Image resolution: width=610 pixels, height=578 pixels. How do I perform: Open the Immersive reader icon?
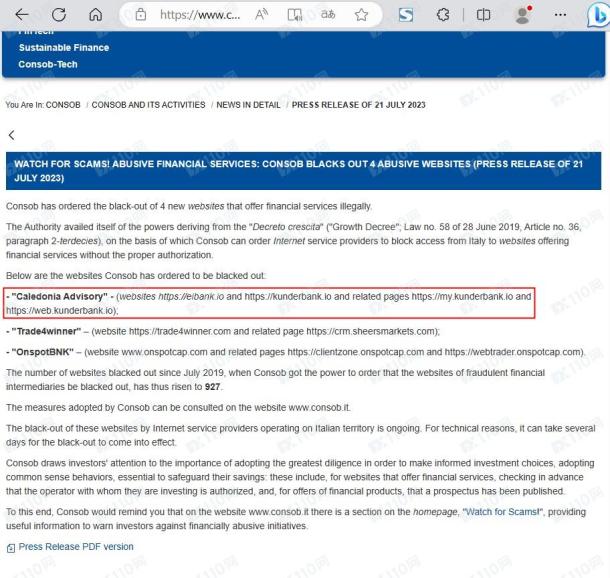tap(294, 15)
